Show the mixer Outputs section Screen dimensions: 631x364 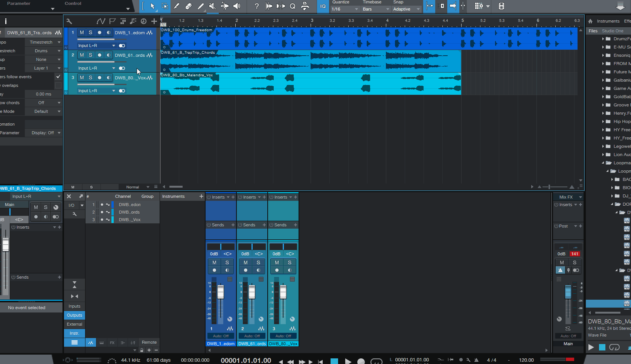75,315
